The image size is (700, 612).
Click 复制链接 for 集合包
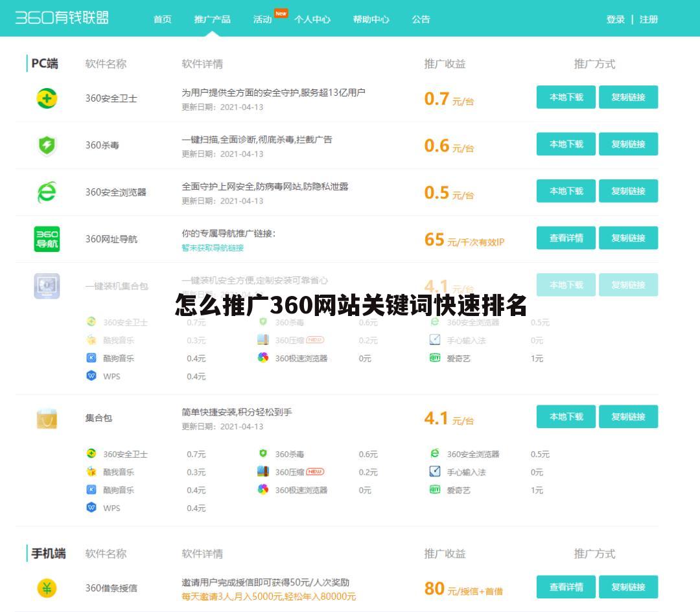point(628,416)
